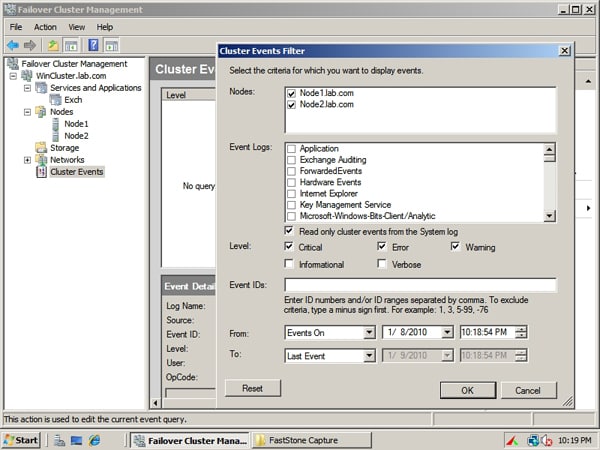Click the Event Logs scrollbar down arrow

(549, 216)
